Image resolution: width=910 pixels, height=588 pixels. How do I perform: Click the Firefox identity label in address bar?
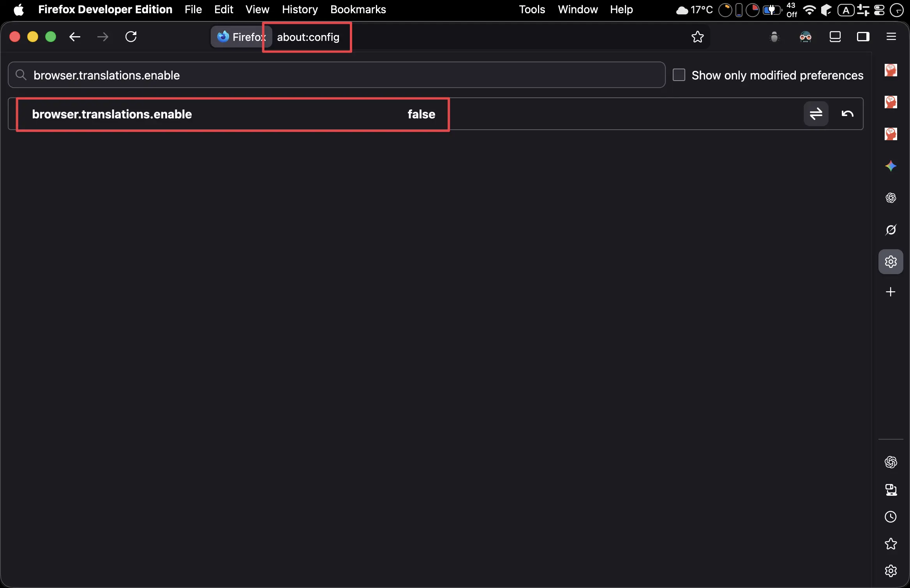241,37
